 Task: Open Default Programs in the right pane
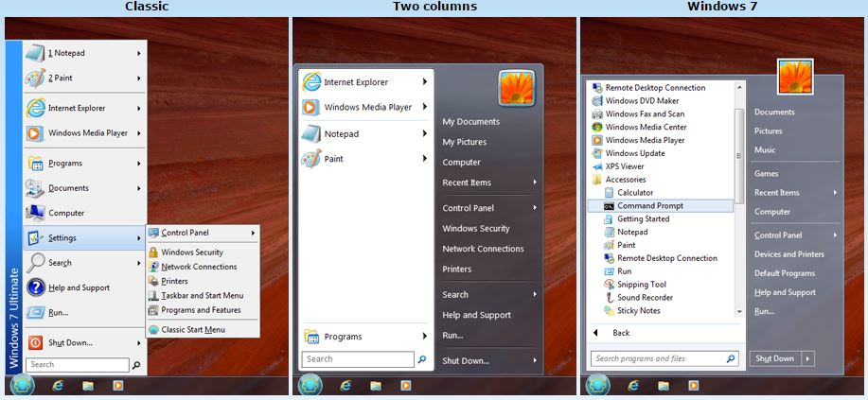(784, 273)
